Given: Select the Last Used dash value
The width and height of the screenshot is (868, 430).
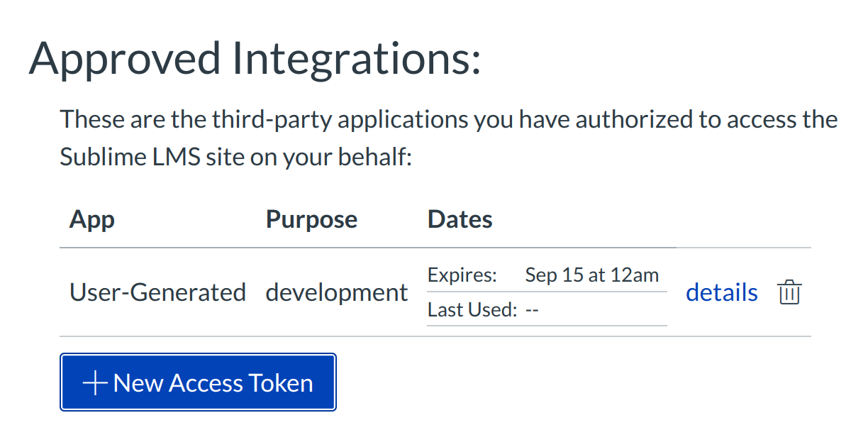Looking at the screenshot, I should [533, 310].
